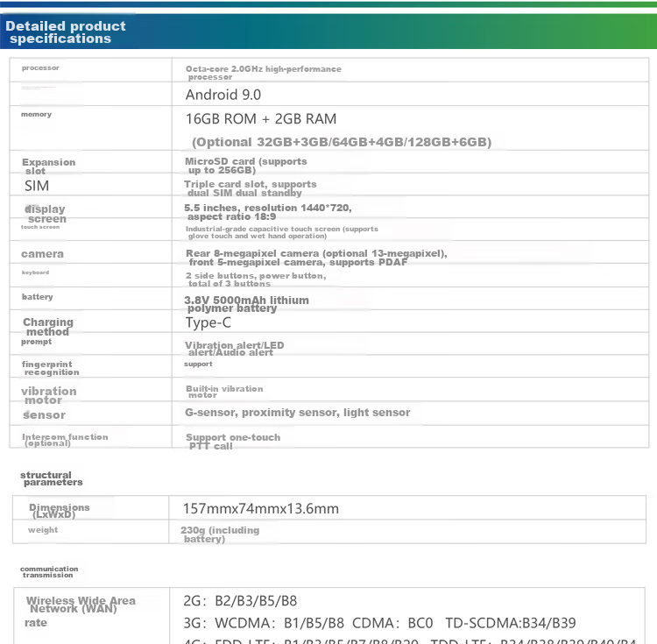The image size is (657, 644).
Task: Click the 'support' value for fingerprint
Action: [198, 364]
